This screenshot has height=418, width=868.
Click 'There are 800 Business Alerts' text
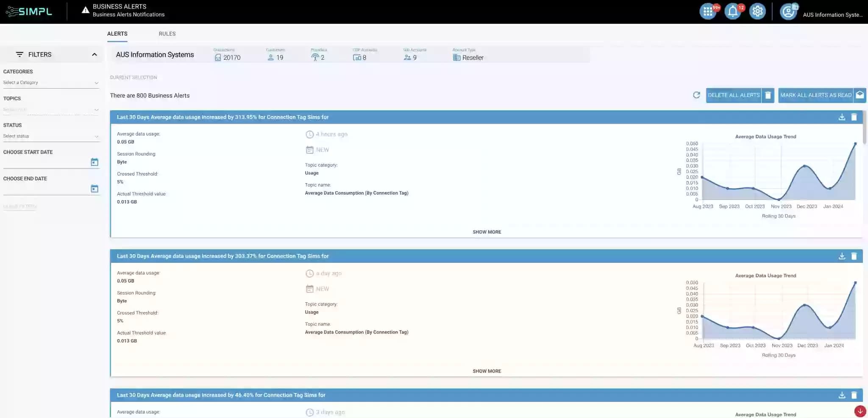pyautogui.click(x=150, y=95)
